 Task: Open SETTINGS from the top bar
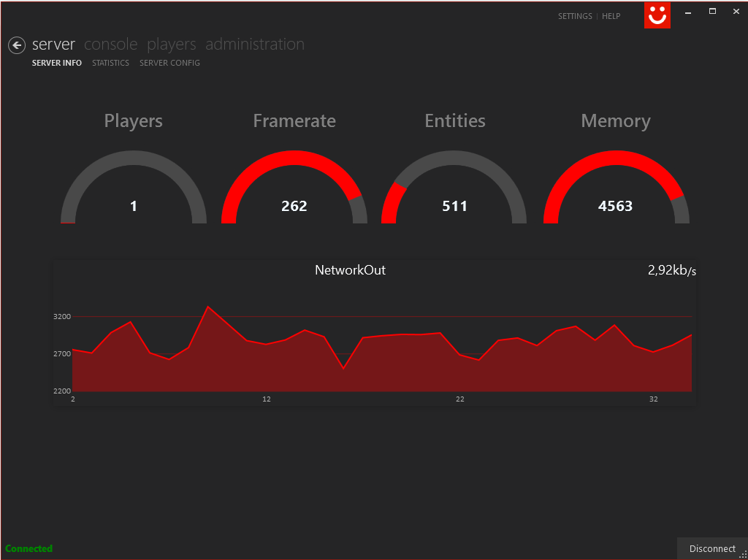point(575,16)
